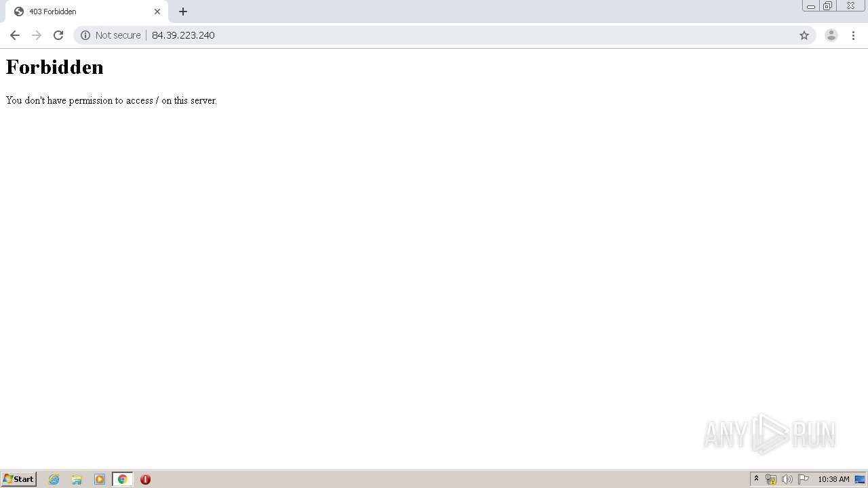This screenshot has width=868, height=488.
Task: Open site info next to Not secure
Action: [x=85, y=35]
